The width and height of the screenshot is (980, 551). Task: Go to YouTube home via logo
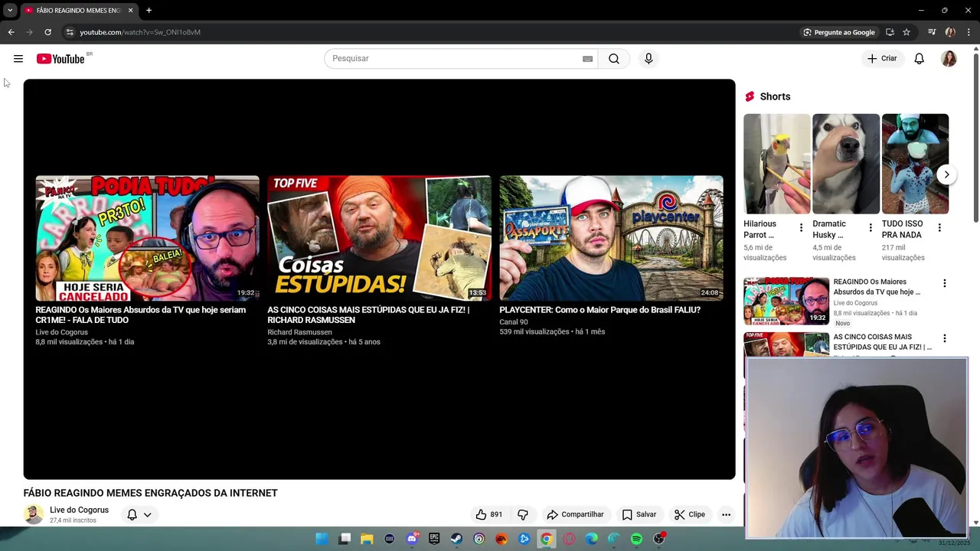click(x=60, y=59)
